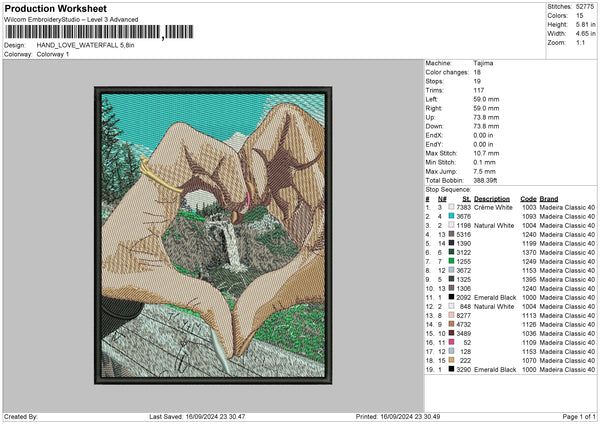Click the barcode under the worksheet title
This screenshot has width=600, height=424.
pyautogui.click(x=99, y=32)
